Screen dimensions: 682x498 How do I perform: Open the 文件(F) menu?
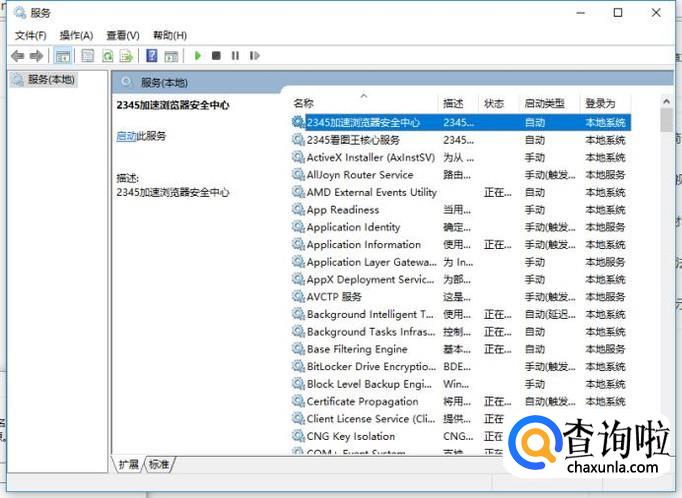pyautogui.click(x=30, y=35)
